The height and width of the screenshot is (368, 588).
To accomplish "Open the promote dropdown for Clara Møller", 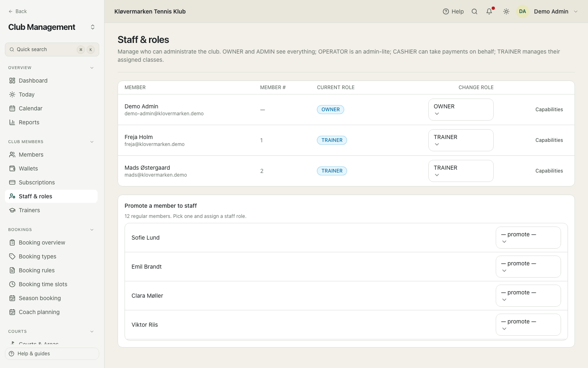I will pyautogui.click(x=528, y=296).
